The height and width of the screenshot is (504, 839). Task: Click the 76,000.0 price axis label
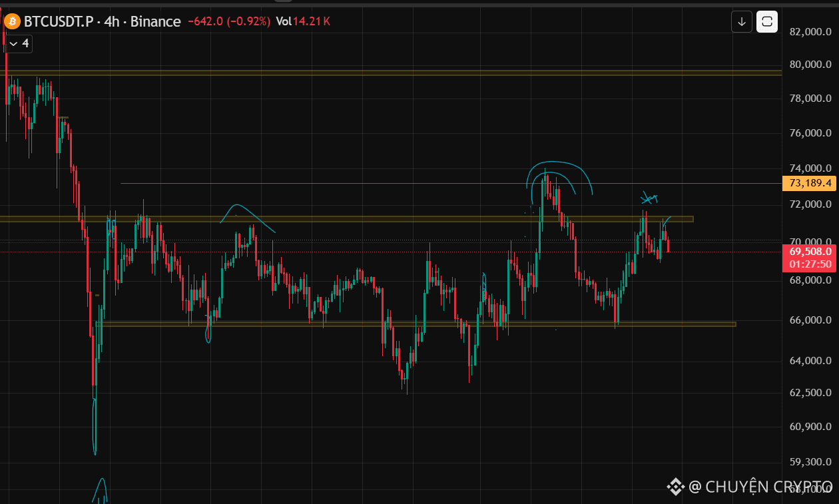[x=810, y=132]
